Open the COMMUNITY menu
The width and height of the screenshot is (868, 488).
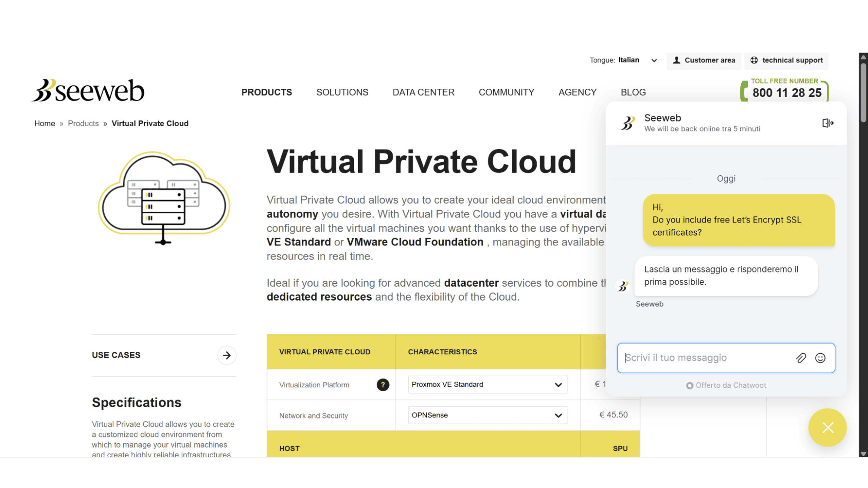pyautogui.click(x=506, y=92)
